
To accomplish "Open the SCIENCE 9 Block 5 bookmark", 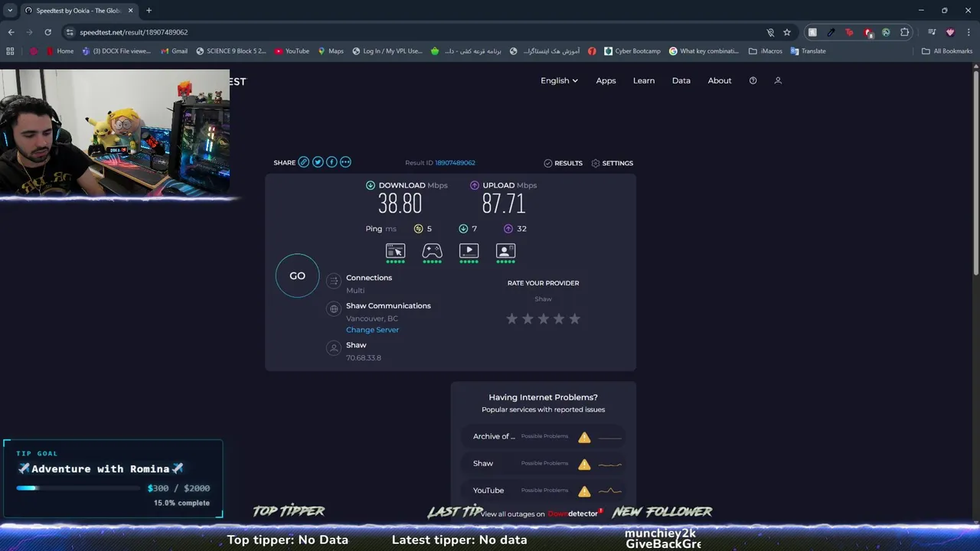I will tap(231, 51).
